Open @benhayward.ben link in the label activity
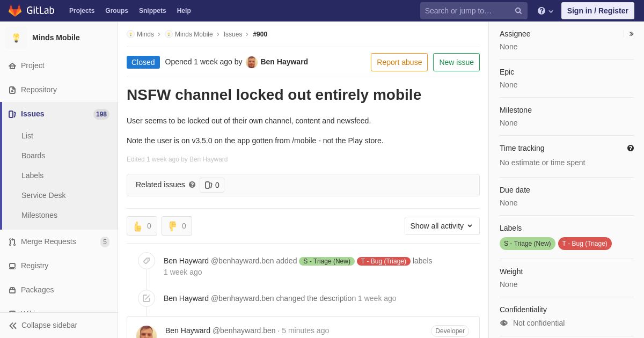 [243, 261]
